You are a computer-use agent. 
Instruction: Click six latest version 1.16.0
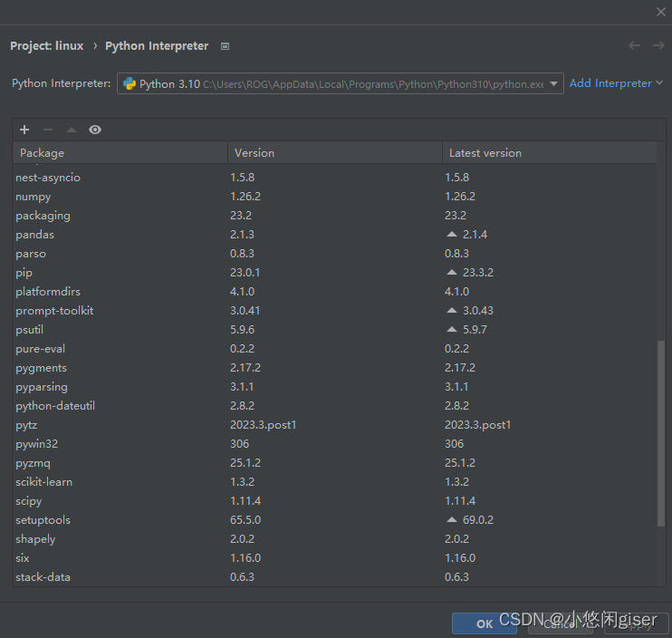click(460, 558)
